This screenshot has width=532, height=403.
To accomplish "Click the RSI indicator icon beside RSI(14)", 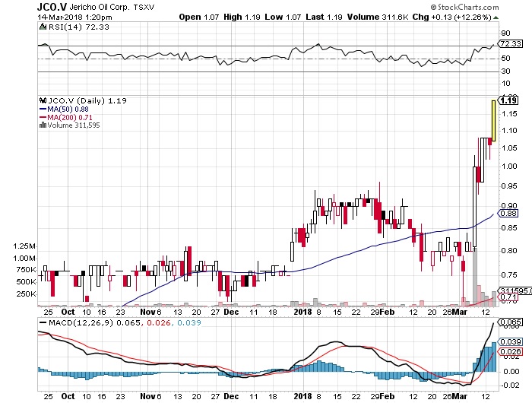I will pyautogui.click(x=43, y=27).
